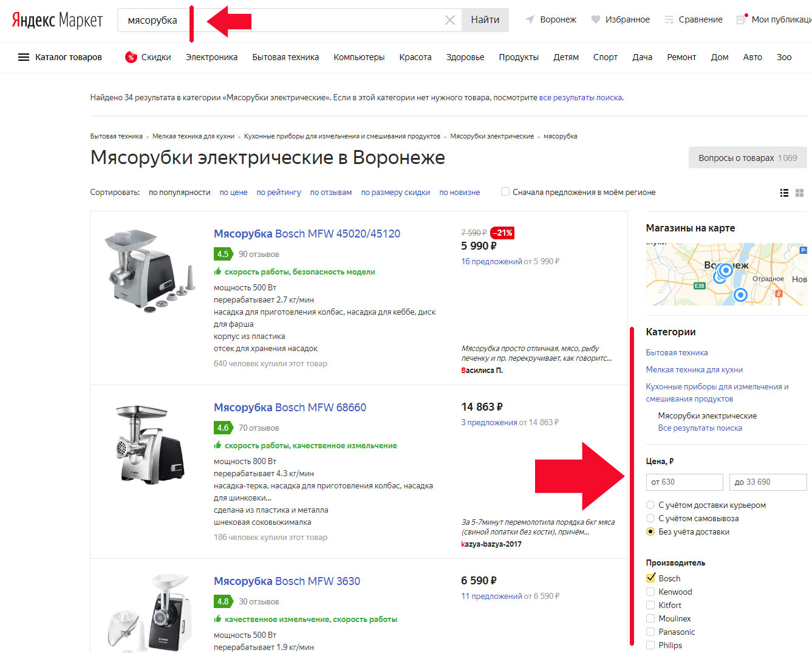The image size is (812, 653).
Task: Sort results по цене
Action: [x=233, y=192]
